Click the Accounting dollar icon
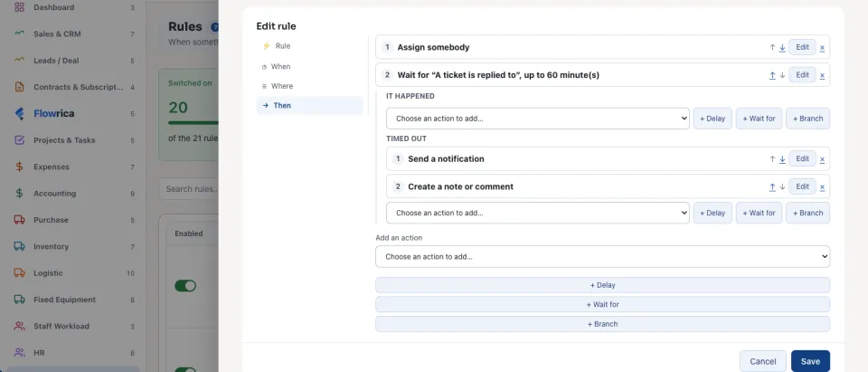Viewport: 868px width, 372px height. point(19,193)
